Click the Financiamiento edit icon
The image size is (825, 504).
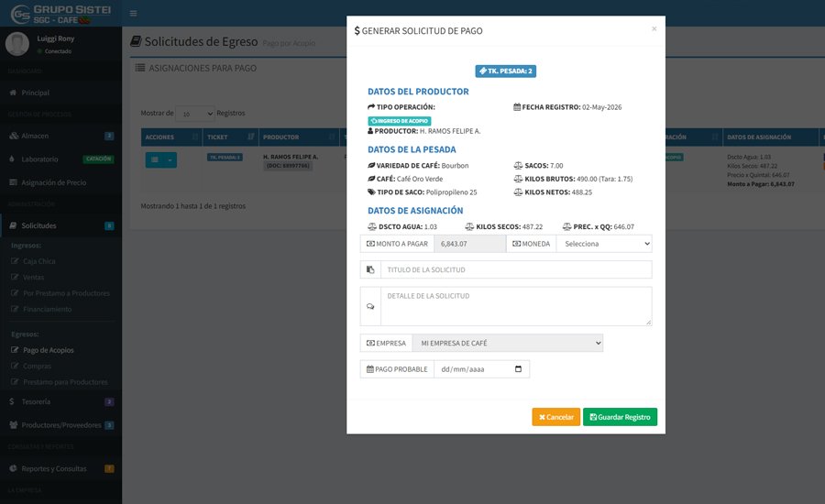pos(15,310)
